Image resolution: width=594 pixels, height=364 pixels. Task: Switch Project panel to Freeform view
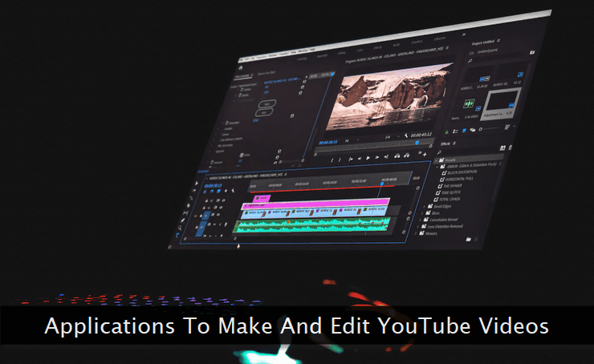click(x=473, y=130)
